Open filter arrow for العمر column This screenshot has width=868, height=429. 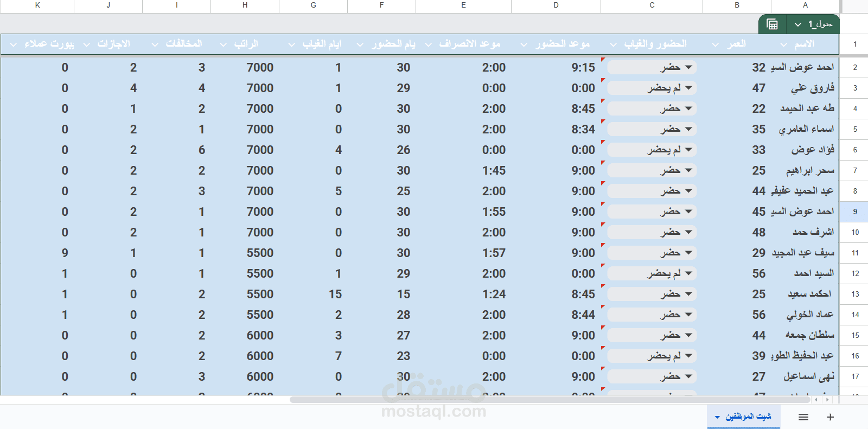[x=716, y=44]
